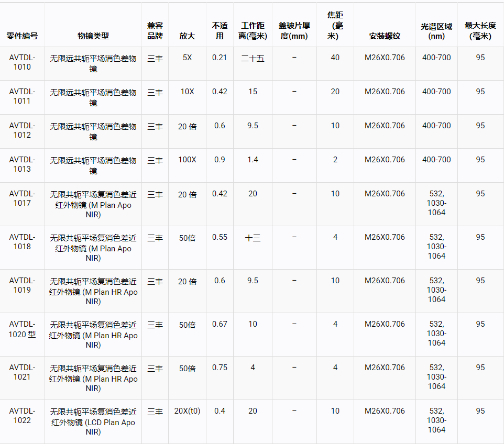504x444 pixels.
Task: Select part number AVTDL-1019
Action: point(22,285)
